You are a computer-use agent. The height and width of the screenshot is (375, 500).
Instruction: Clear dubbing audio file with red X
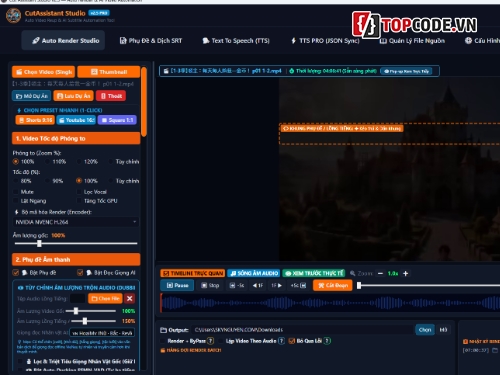pyautogui.click(x=130, y=298)
